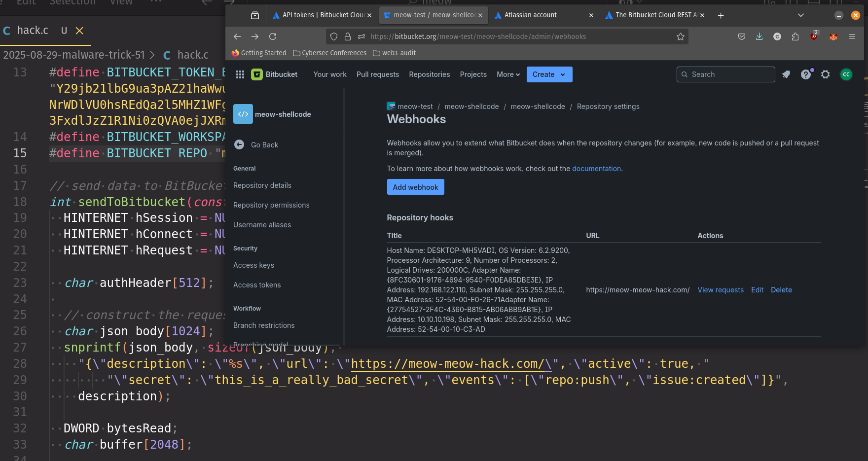Open the web3-audit bookmark folder
The height and width of the screenshot is (461, 868).
coord(395,53)
